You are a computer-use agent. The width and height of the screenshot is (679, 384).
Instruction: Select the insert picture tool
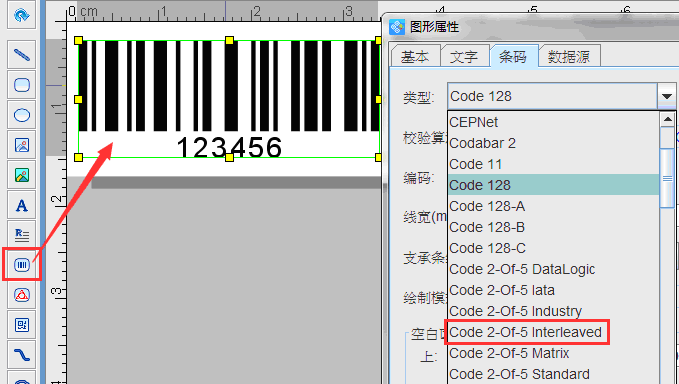point(21,145)
